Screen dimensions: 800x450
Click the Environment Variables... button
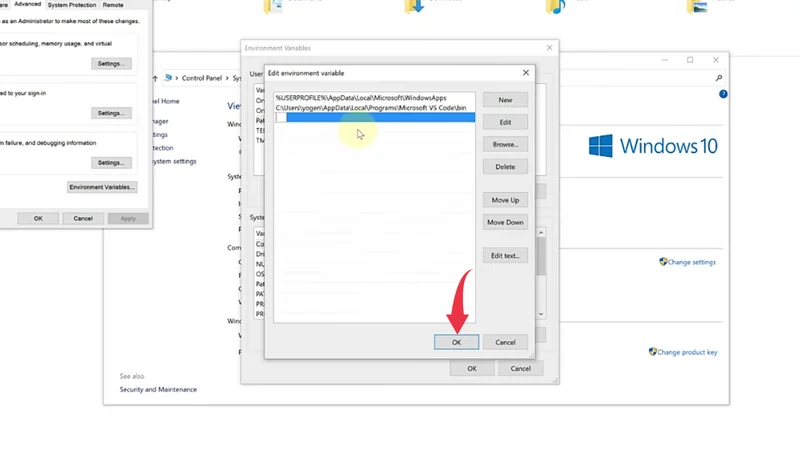102,187
